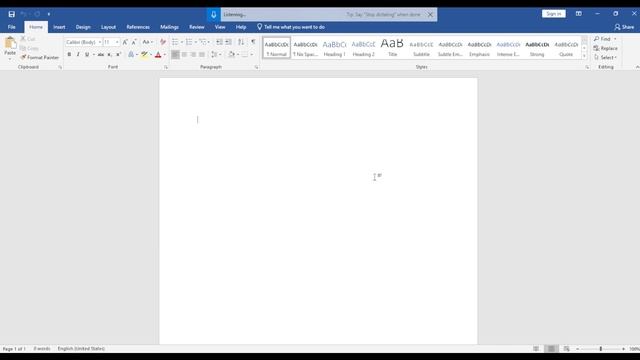
Task: Switch to Read Mode view icon
Action: pyautogui.click(x=536, y=349)
